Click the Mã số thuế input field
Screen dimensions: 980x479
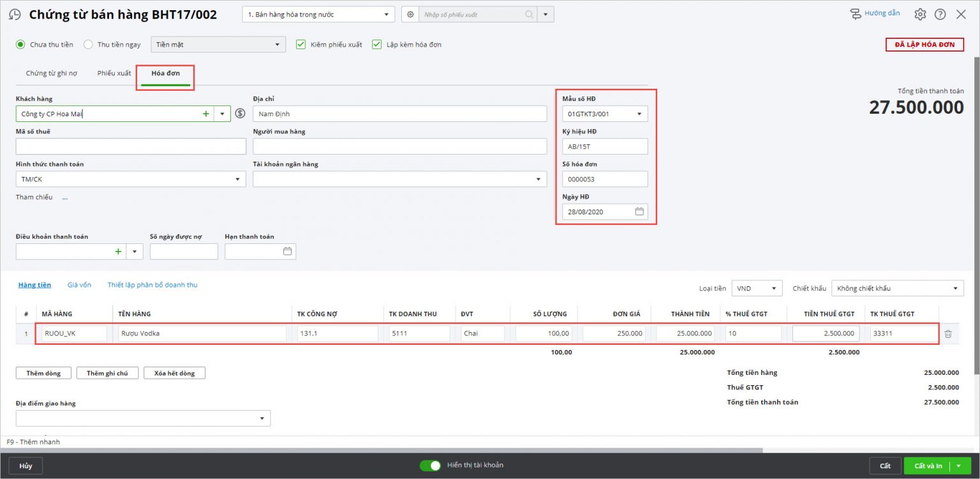pyautogui.click(x=131, y=146)
